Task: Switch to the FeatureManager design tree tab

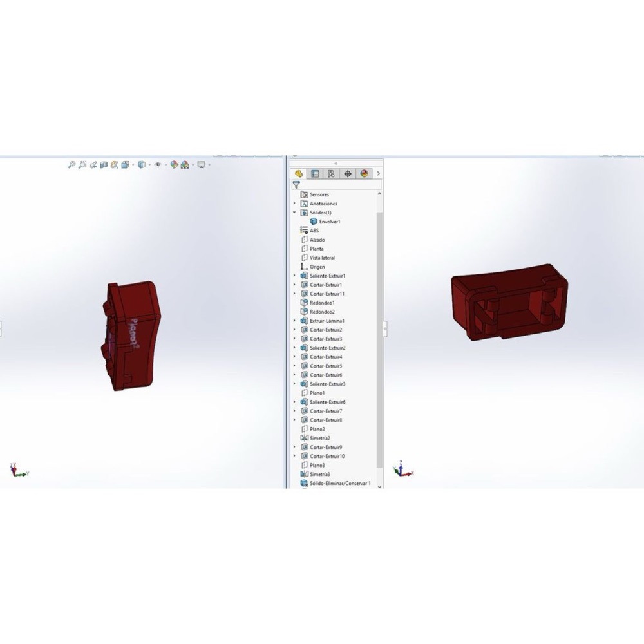Action: coord(299,174)
